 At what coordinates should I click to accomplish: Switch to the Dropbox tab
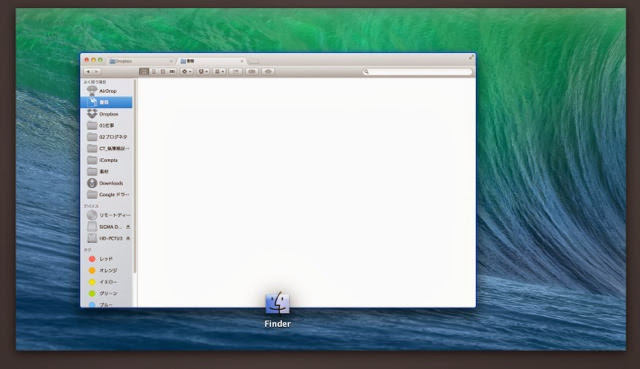(141, 61)
